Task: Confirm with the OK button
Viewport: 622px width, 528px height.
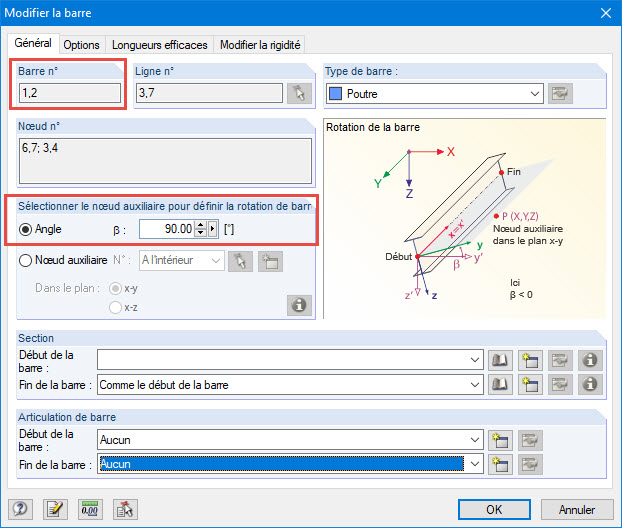Action: [x=494, y=509]
